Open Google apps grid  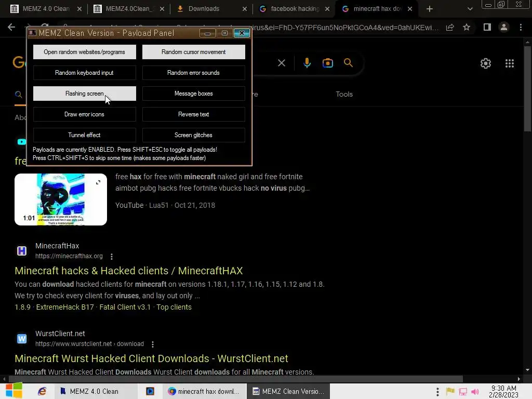(x=510, y=63)
